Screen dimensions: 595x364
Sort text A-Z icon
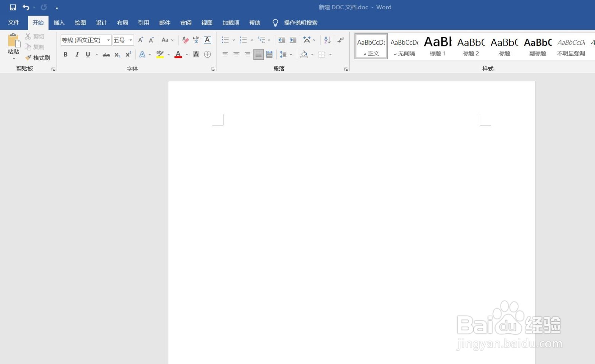coord(327,40)
